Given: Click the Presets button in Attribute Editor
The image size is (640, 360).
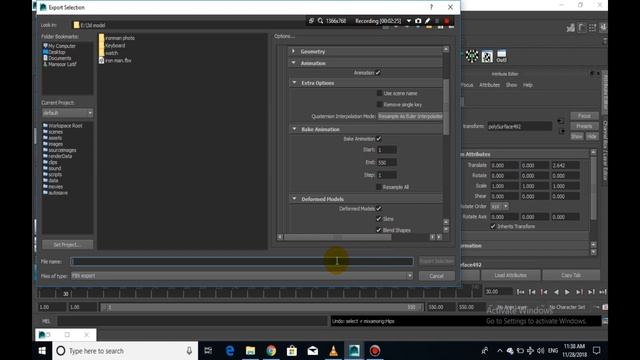Looking at the screenshot, I should tap(584, 126).
